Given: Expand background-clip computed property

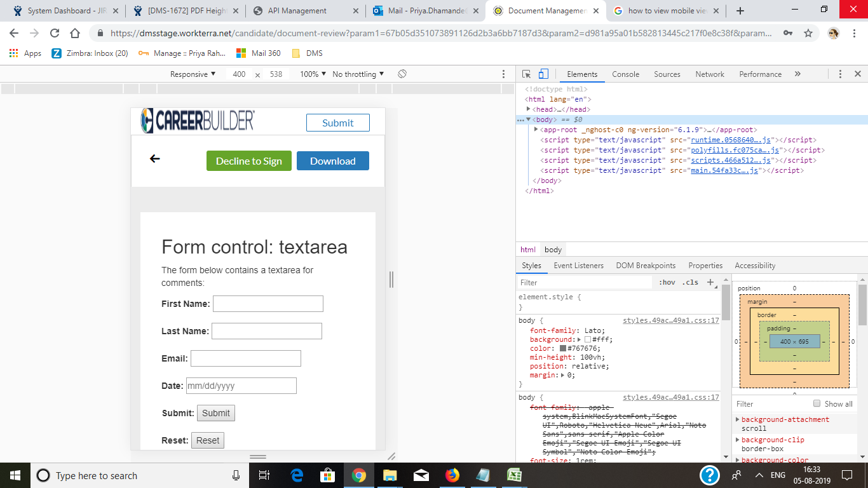Looking at the screenshot, I should (x=737, y=440).
